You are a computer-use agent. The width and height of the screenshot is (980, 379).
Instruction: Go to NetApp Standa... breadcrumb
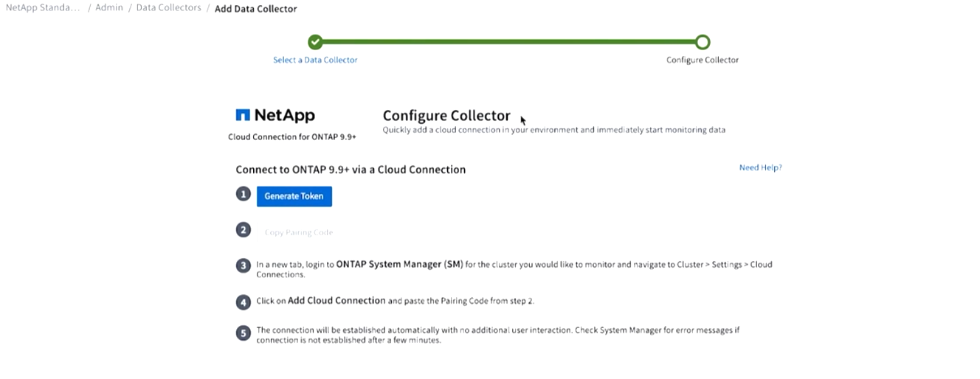[42, 8]
